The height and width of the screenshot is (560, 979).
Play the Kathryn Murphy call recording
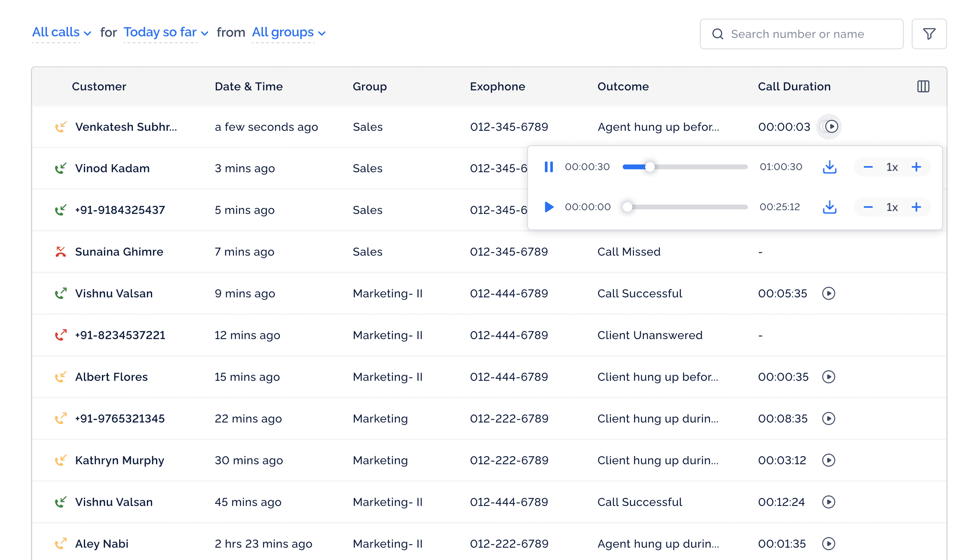[x=828, y=460]
